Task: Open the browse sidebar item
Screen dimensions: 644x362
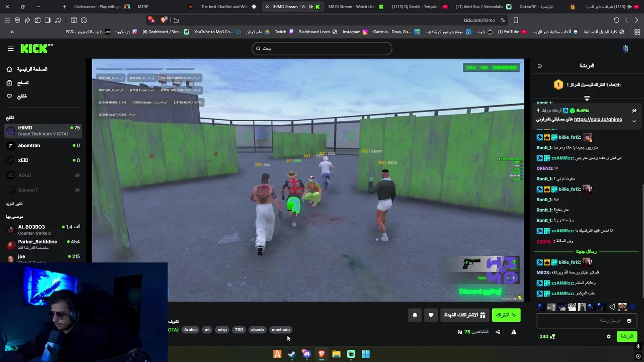Action: 18,82
